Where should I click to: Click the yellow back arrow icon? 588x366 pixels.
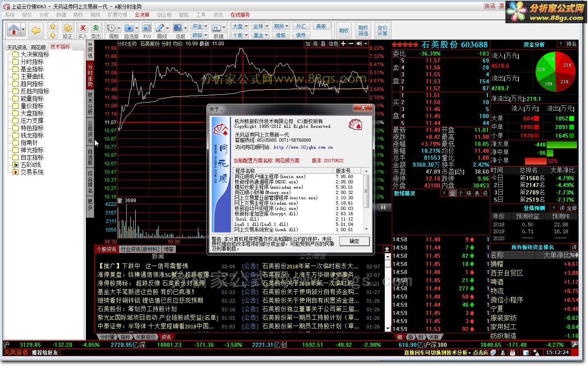click(x=36, y=30)
